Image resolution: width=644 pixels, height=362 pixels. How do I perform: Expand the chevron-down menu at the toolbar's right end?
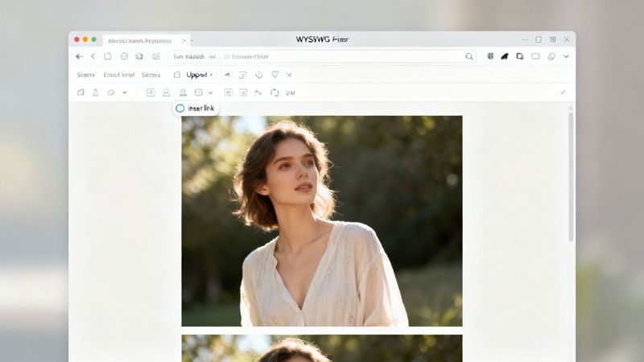[566, 56]
